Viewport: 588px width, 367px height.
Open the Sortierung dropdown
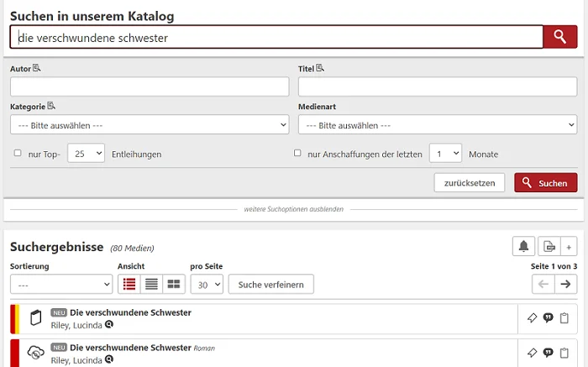61,284
